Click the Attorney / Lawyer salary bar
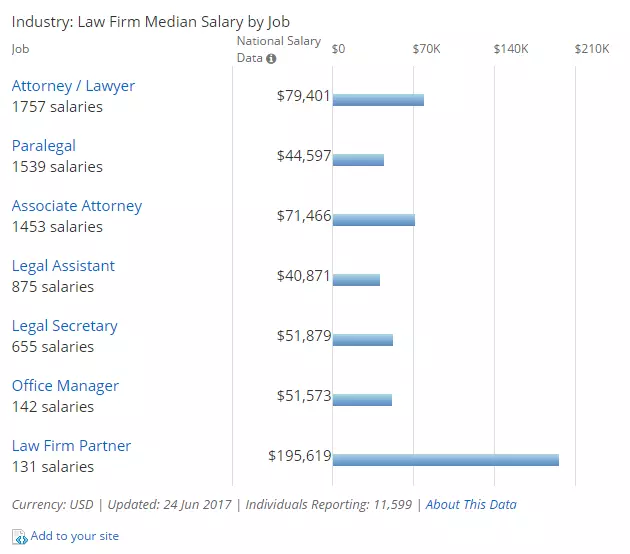This screenshot has height=554, width=630. coord(378,100)
